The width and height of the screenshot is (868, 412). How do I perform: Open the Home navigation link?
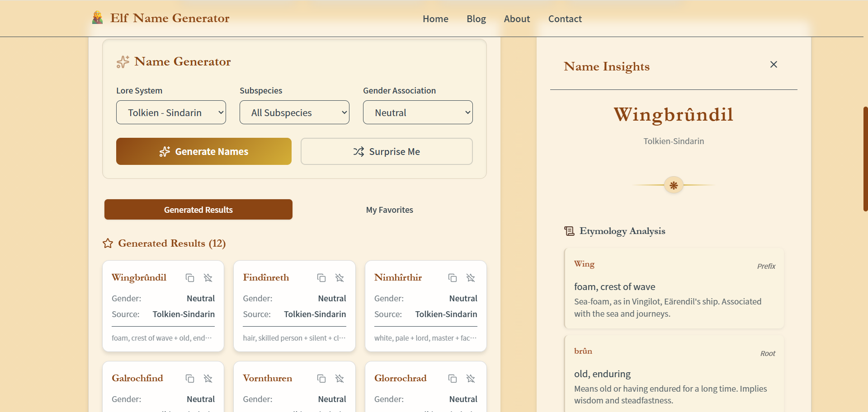point(435,19)
